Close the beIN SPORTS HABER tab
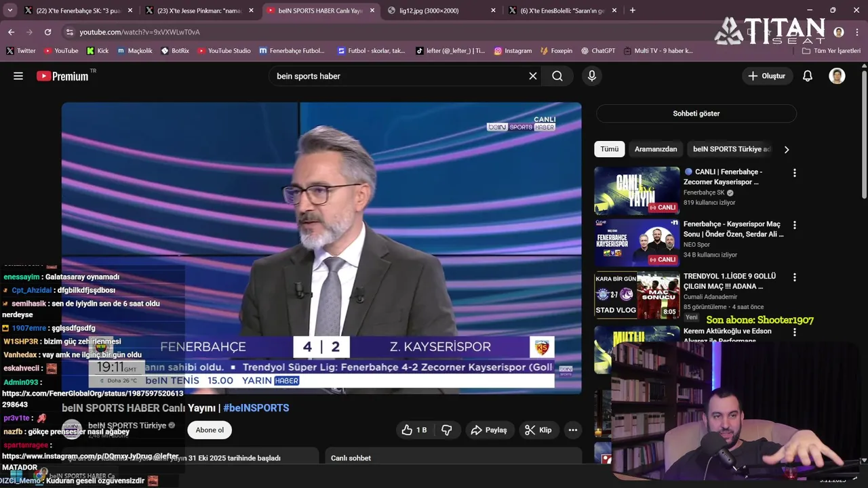This screenshot has height=488, width=868. pyautogui.click(x=372, y=10)
